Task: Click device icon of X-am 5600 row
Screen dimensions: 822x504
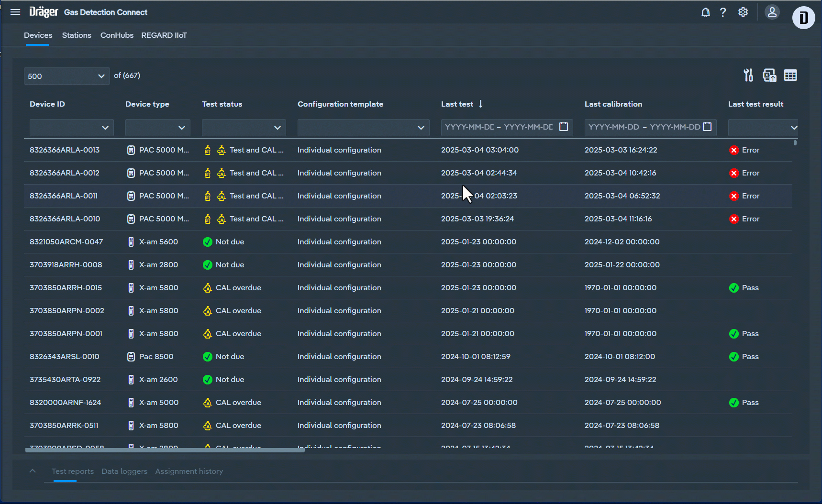Action: pos(131,242)
